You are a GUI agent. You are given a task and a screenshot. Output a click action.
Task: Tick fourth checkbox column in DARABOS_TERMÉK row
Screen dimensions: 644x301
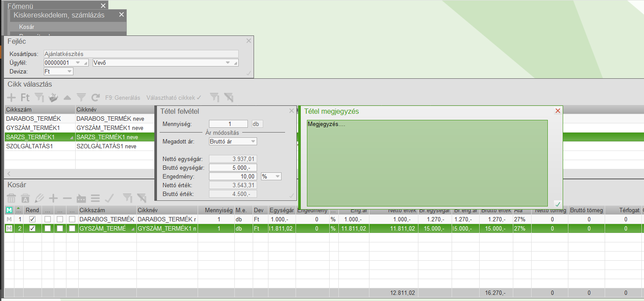tap(72, 219)
